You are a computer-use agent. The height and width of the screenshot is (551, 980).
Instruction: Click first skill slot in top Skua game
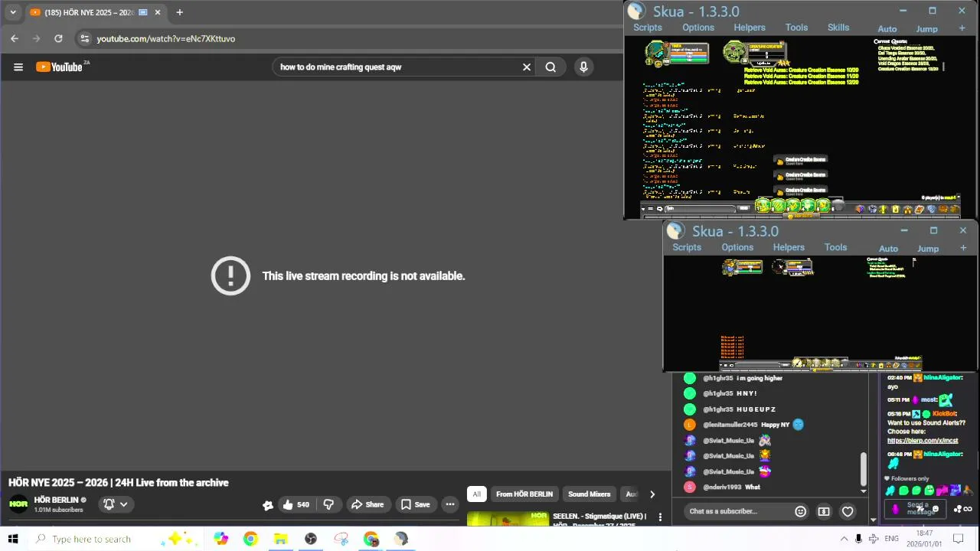763,206
